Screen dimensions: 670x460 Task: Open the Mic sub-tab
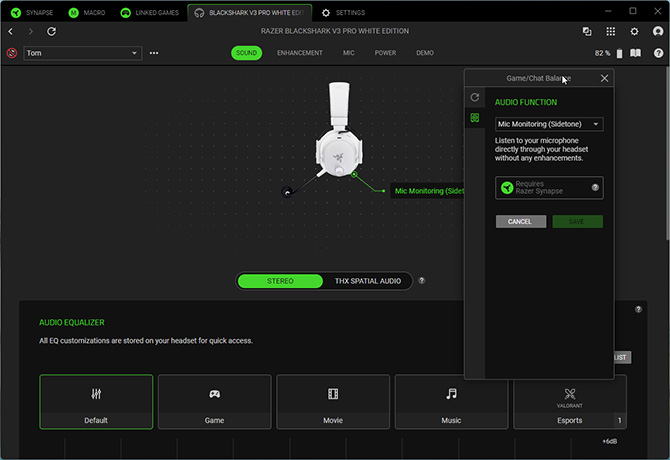(348, 53)
